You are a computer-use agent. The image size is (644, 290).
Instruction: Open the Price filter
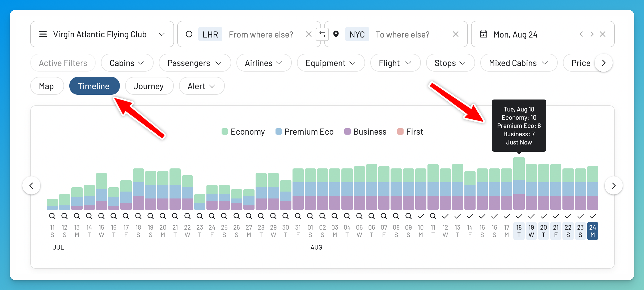tap(581, 63)
